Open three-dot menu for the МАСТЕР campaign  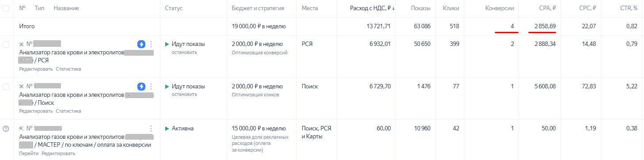click(151, 129)
